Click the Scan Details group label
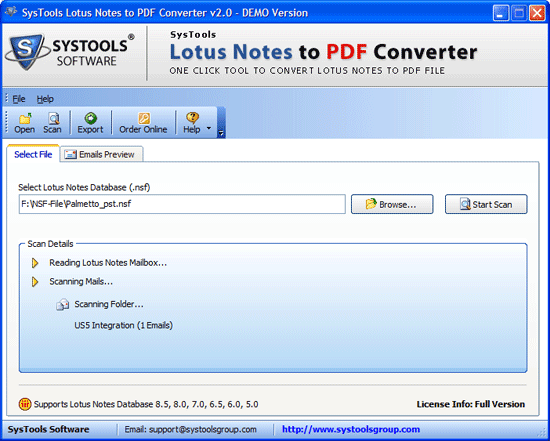 (x=51, y=244)
